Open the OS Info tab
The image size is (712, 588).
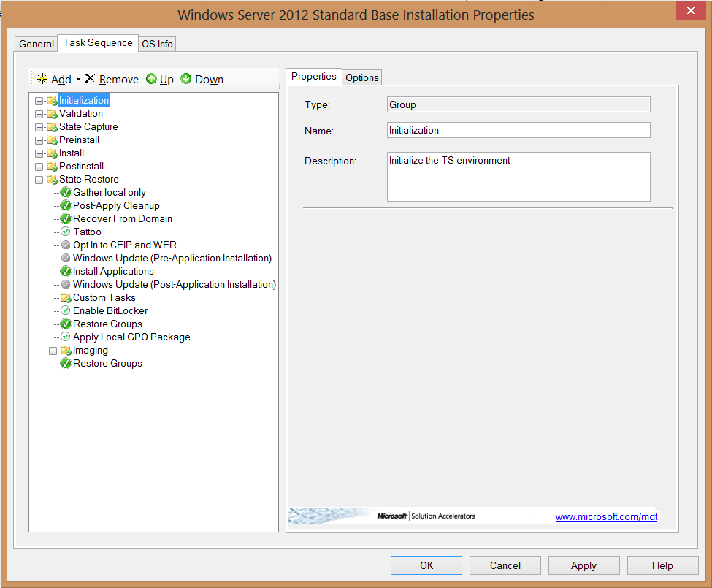click(157, 44)
